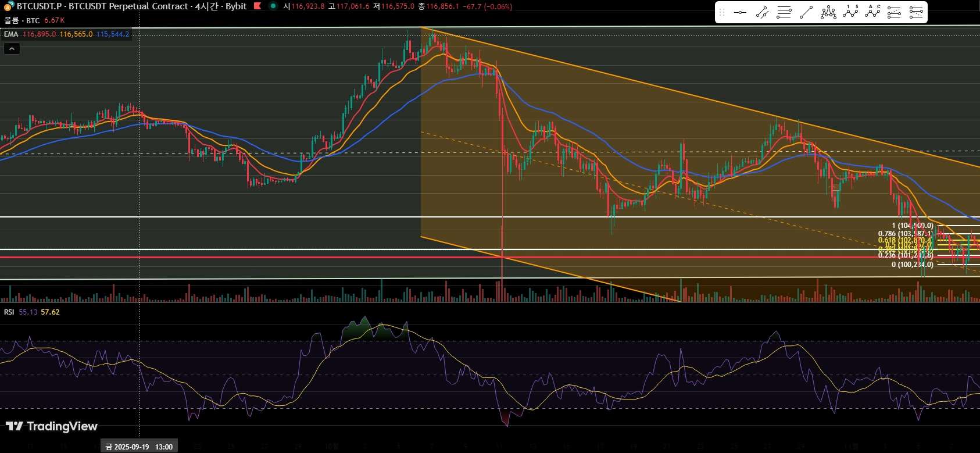Click the RSI value 55.13

point(28,312)
